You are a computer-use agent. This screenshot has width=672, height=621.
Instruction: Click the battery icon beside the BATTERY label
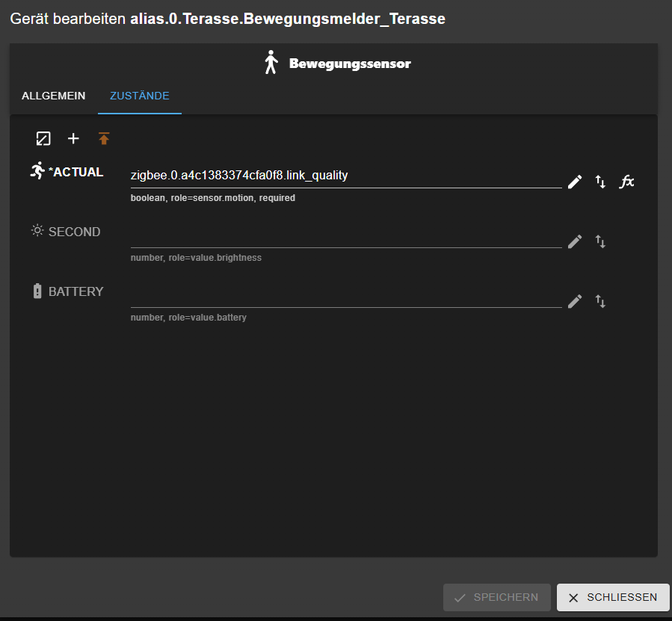coord(37,291)
